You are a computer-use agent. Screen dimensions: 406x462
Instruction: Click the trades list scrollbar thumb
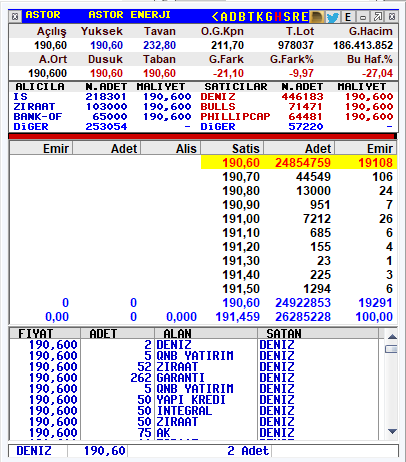point(392,349)
